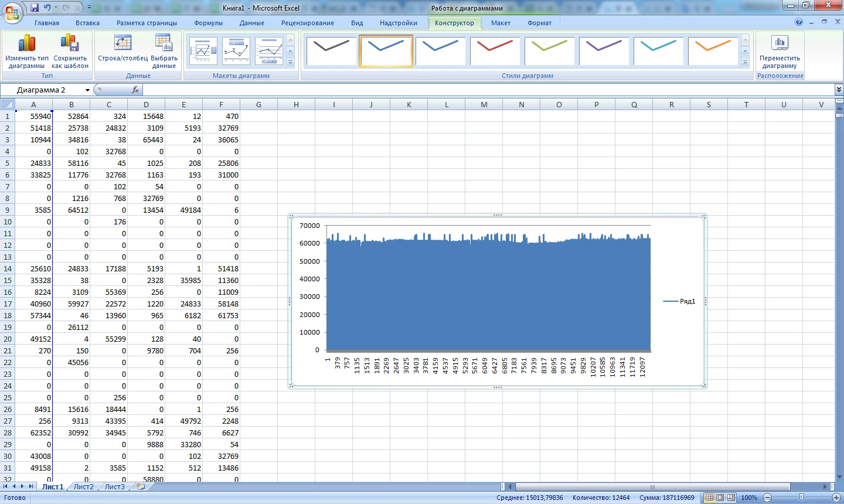Open the Макет ribbon tab
The width and height of the screenshot is (844, 504).
501,23
